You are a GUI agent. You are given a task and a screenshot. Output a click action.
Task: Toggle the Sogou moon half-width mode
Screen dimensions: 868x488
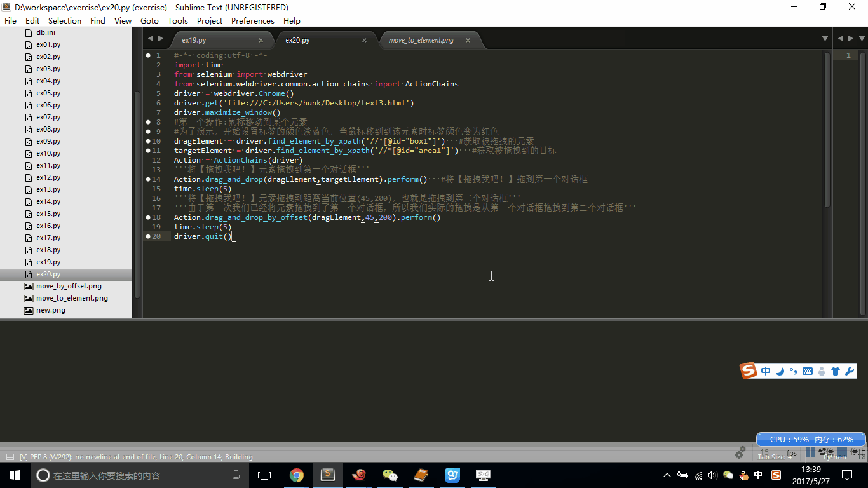(x=780, y=371)
